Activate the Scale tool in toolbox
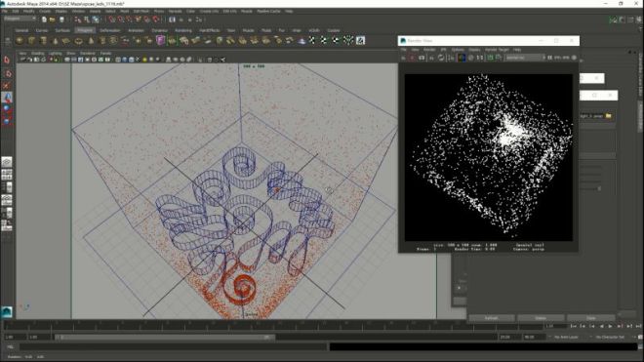 tap(7, 121)
